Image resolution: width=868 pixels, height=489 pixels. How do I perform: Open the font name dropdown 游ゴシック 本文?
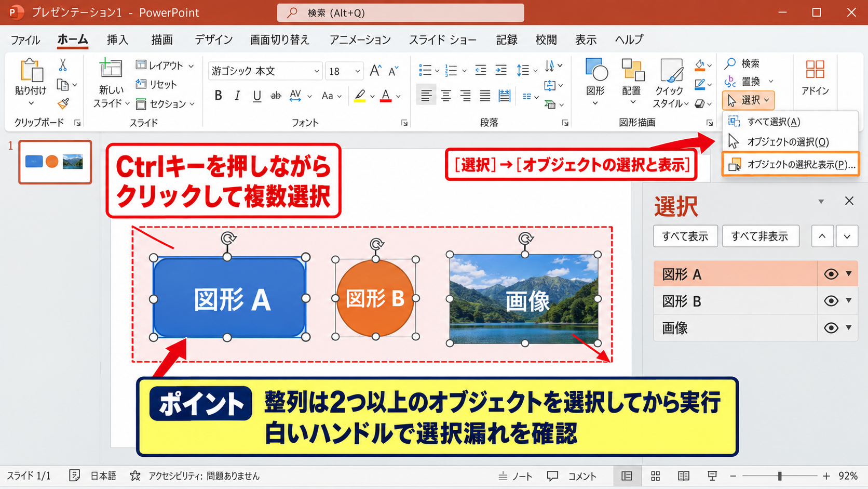(x=317, y=71)
